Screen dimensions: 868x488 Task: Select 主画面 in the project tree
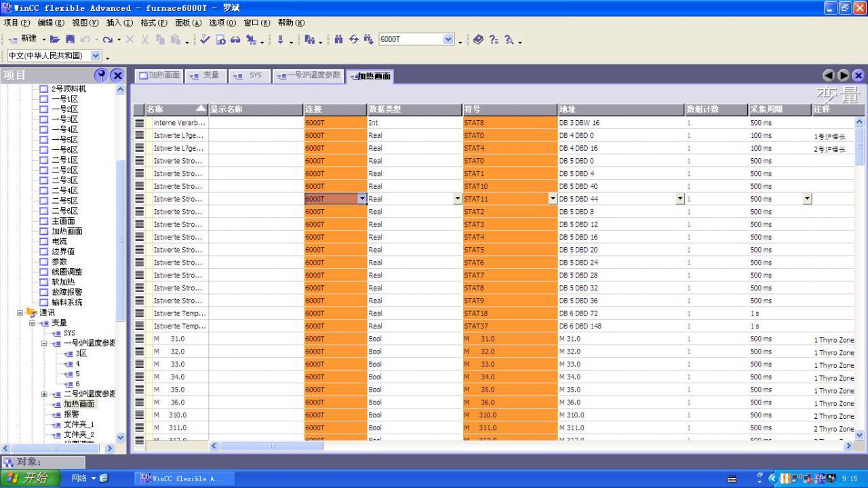(63, 221)
